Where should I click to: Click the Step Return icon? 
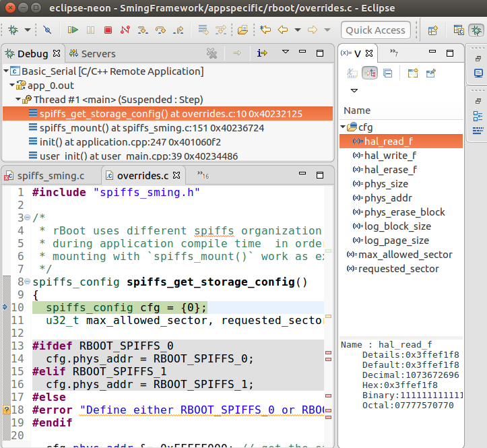pyautogui.click(x=178, y=30)
